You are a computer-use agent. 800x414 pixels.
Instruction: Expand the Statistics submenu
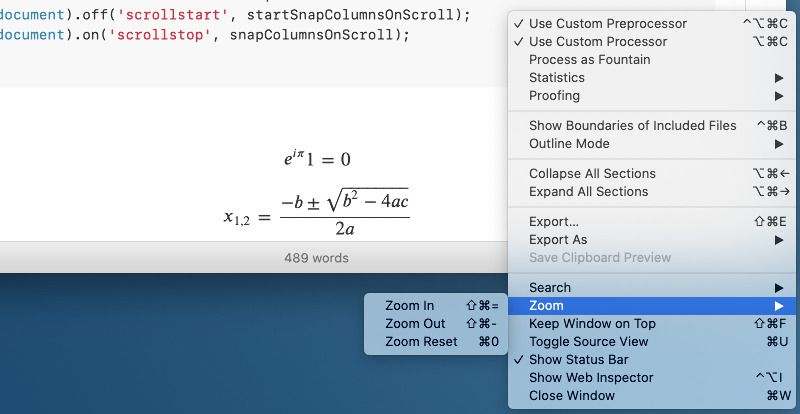(652, 78)
